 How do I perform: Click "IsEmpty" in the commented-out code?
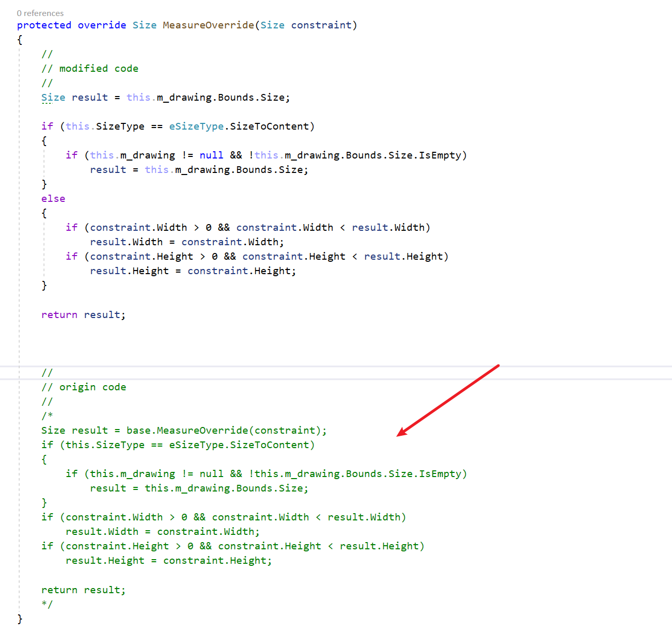click(x=440, y=474)
